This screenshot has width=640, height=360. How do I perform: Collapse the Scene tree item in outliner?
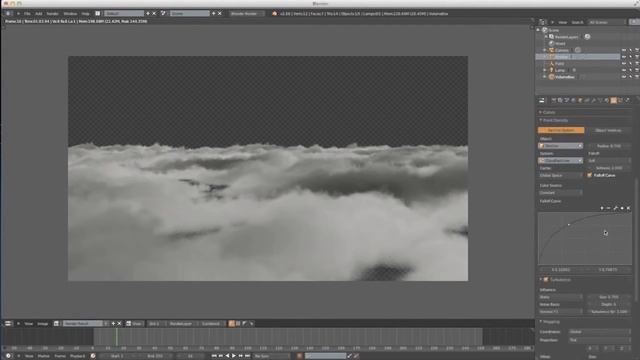(x=538, y=30)
